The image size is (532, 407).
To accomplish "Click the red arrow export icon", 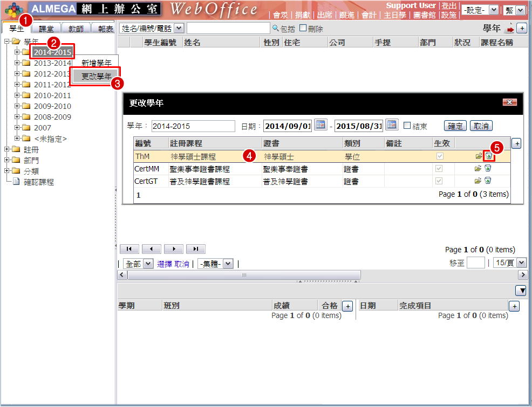I will tap(509, 29).
